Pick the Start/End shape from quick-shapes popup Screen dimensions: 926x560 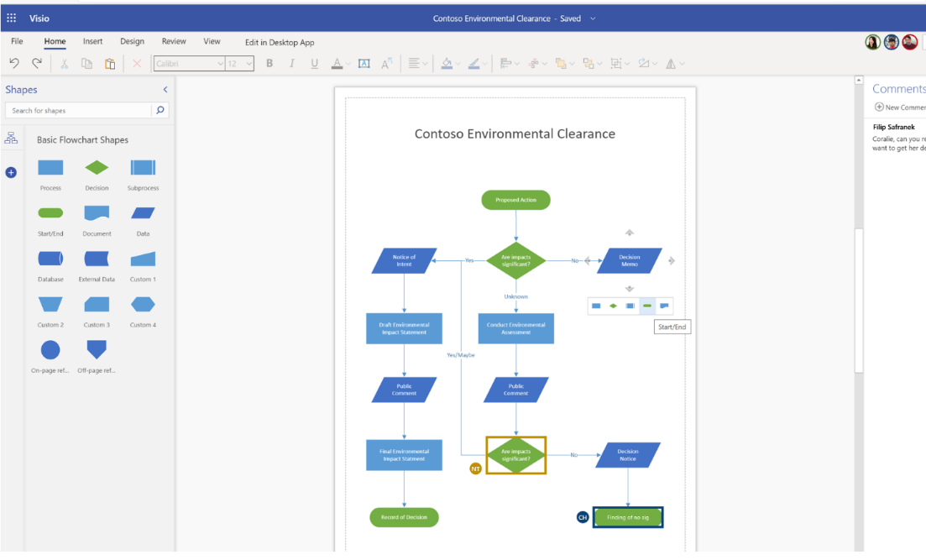(x=647, y=306)
